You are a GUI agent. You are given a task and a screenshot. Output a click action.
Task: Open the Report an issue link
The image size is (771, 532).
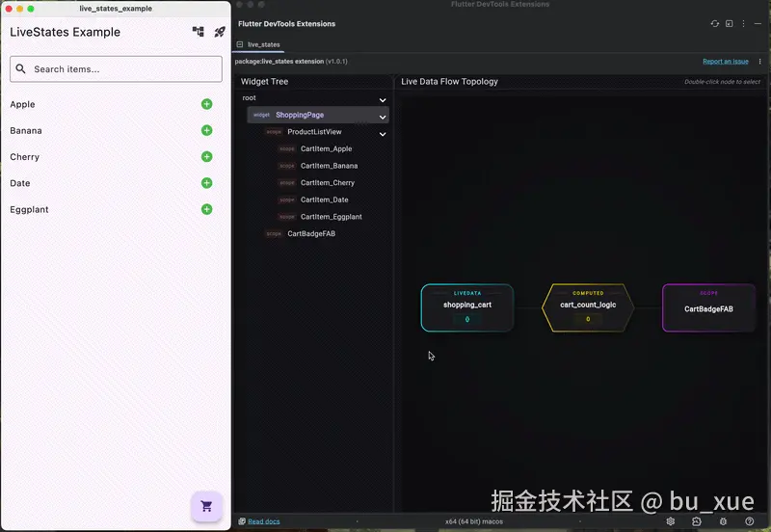[x=726, y=62]
